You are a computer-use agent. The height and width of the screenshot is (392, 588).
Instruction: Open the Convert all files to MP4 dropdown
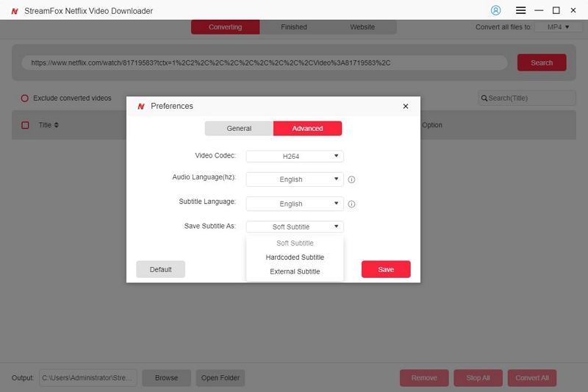558,27
